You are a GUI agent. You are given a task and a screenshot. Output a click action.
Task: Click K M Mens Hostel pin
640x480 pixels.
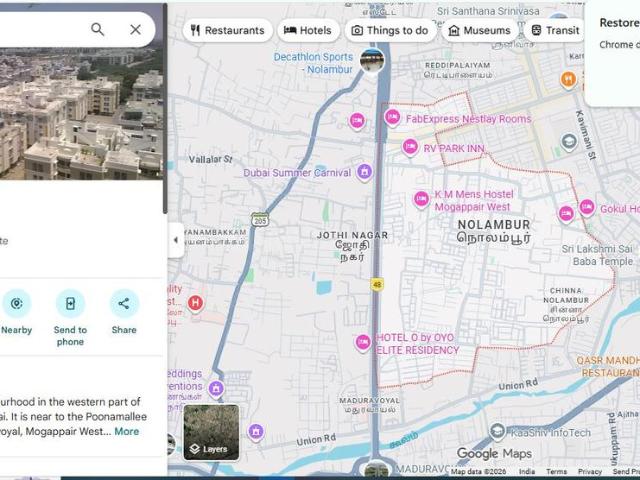point(421,200)
